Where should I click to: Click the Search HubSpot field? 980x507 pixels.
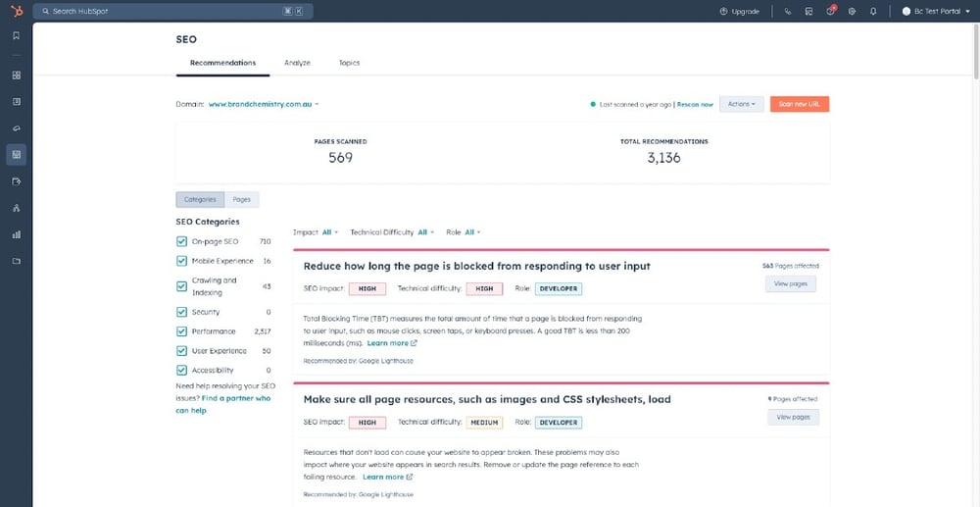173,11
